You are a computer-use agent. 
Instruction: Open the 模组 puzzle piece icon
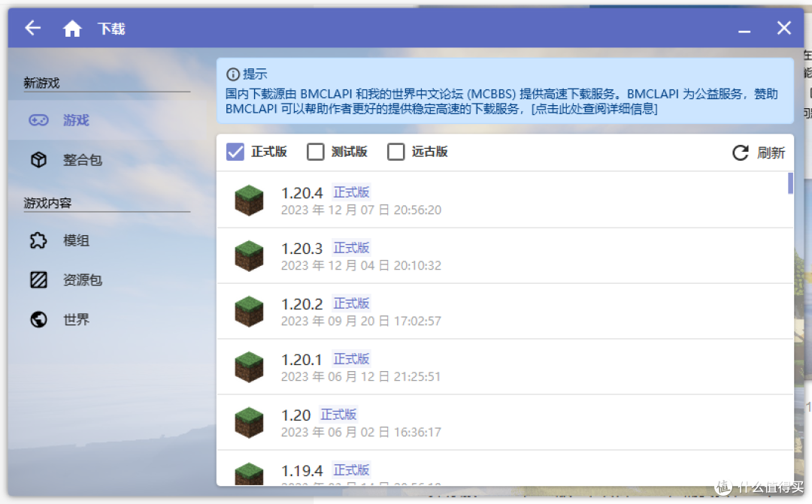click(38, 240)
